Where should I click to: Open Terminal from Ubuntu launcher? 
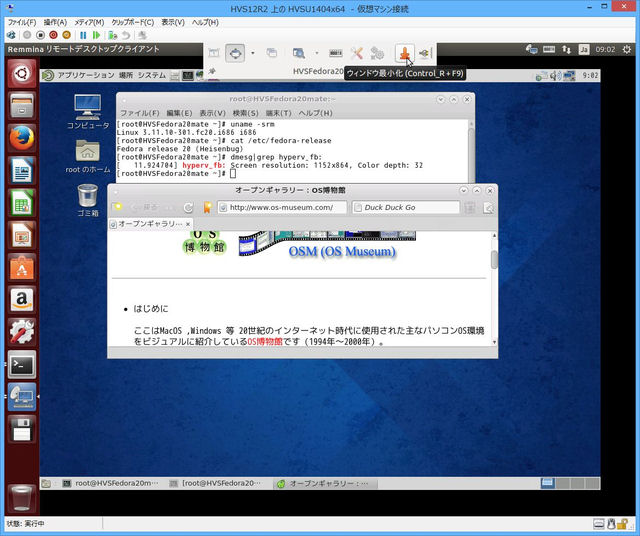pyautogui.click(x=22, y=364)
